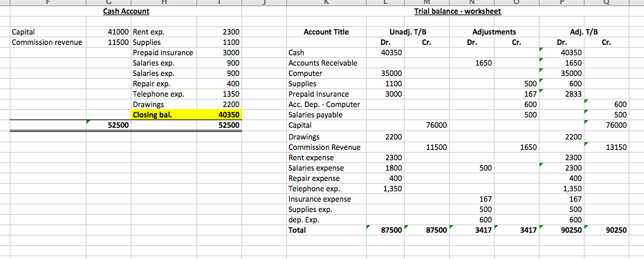This screenshot has width=644, height=259.
Task: Select the 2300 amount next to Rent exp.
Action: tap(219, 32)
